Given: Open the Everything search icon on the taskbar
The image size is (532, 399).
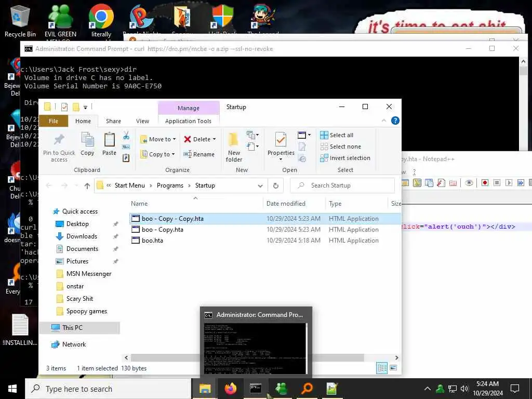Looking at the screenshot, I should tap(307, 389).
